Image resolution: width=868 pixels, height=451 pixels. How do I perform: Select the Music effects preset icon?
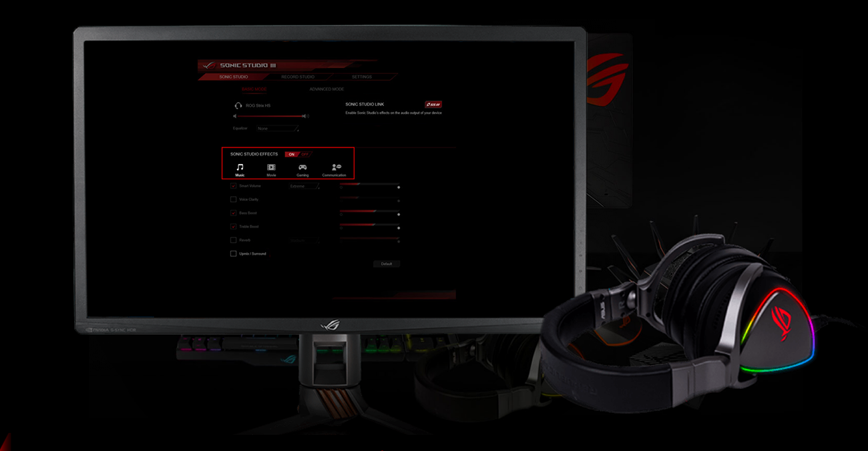240,167
